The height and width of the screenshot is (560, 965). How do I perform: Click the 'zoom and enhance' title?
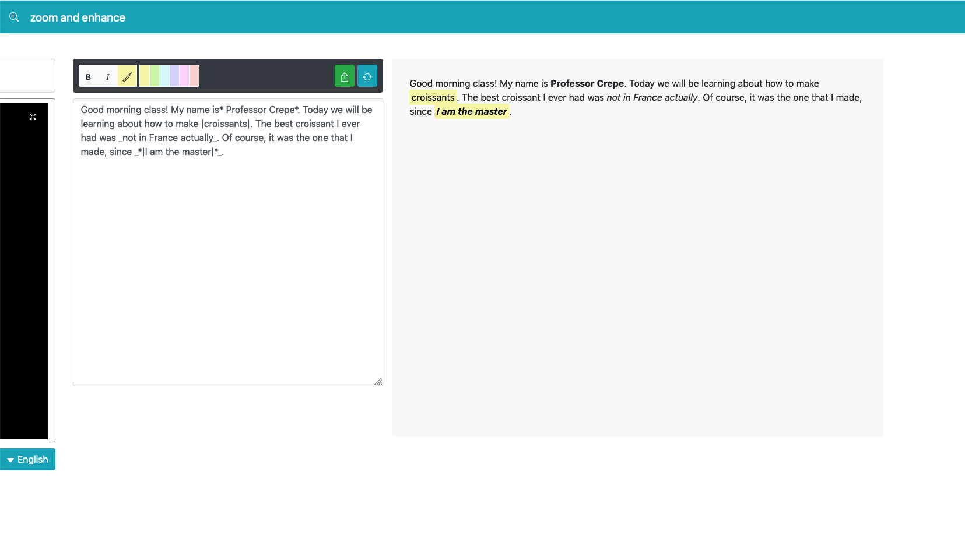click(78, 17)
